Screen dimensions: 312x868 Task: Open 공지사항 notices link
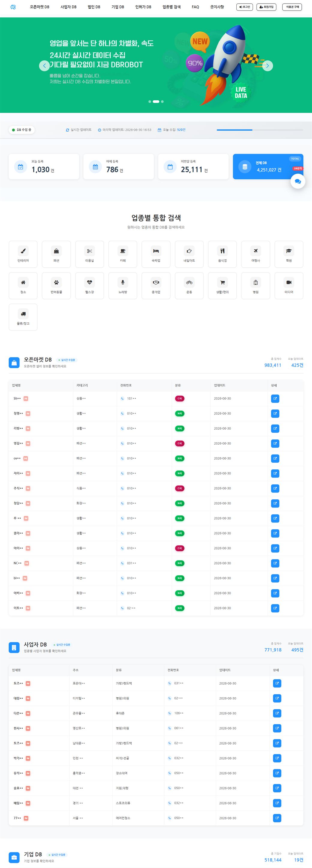(217, 7)
